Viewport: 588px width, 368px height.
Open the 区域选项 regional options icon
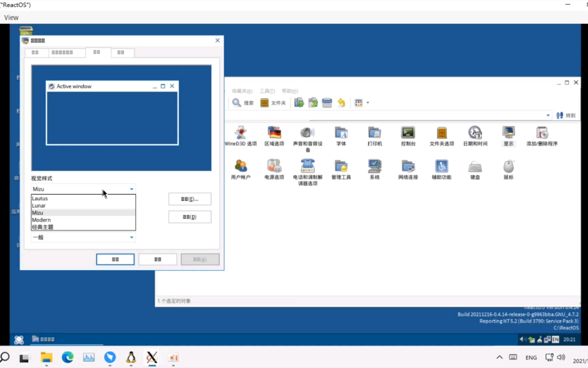(274, 136)
